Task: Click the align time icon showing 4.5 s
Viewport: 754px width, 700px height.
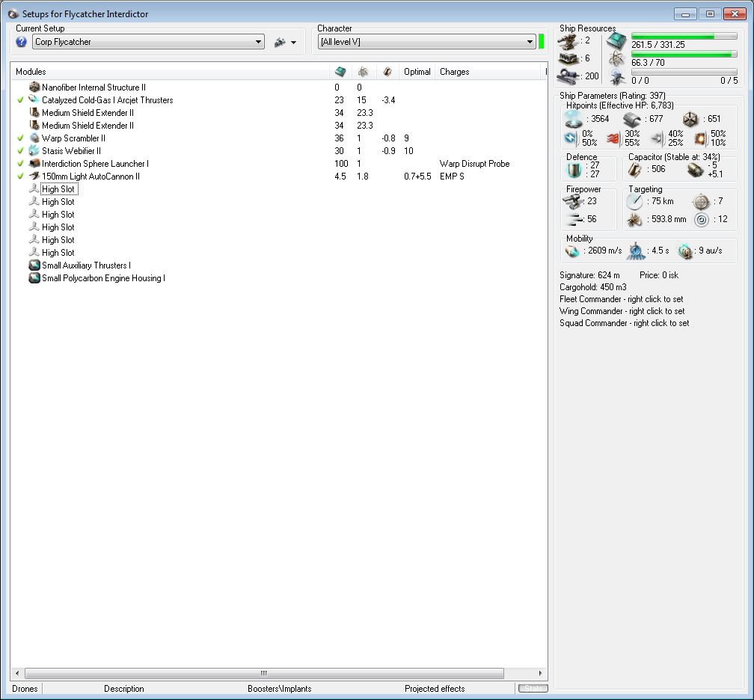Action: (636, 251)
